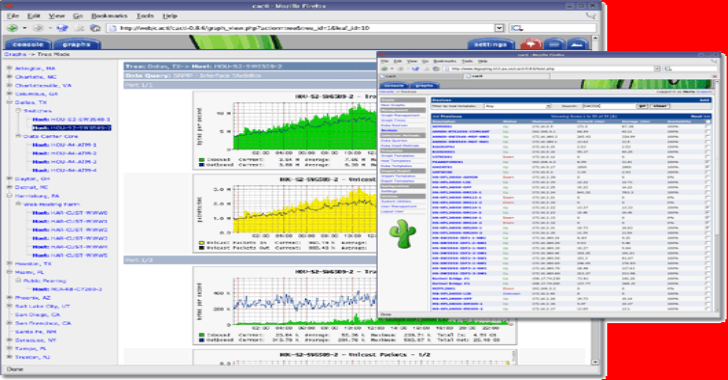
Task: Collapse the Dallas, TX tree node
Action: [9, 102]
